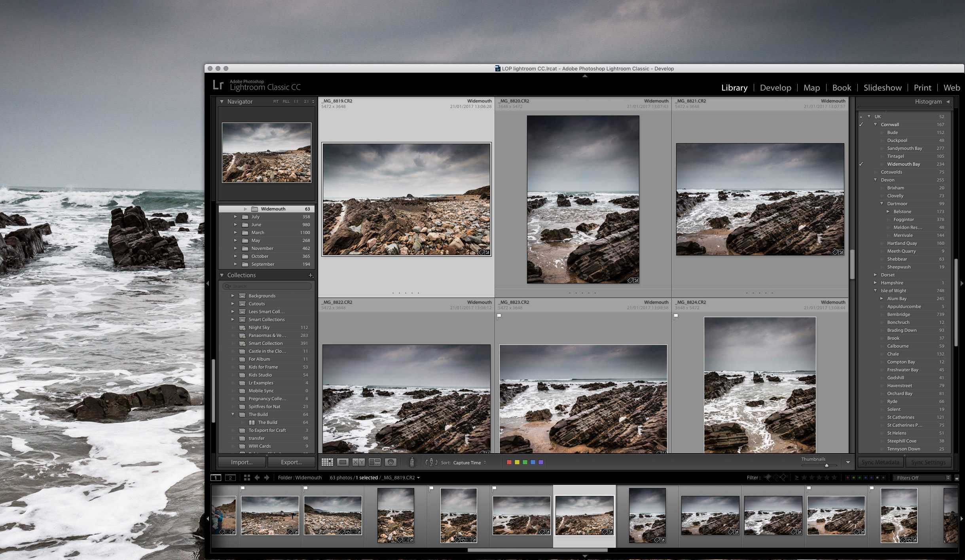Filter by rejected photos flag icon
Image resolution: width=965 pixels, height=560 pixels.
783,478
